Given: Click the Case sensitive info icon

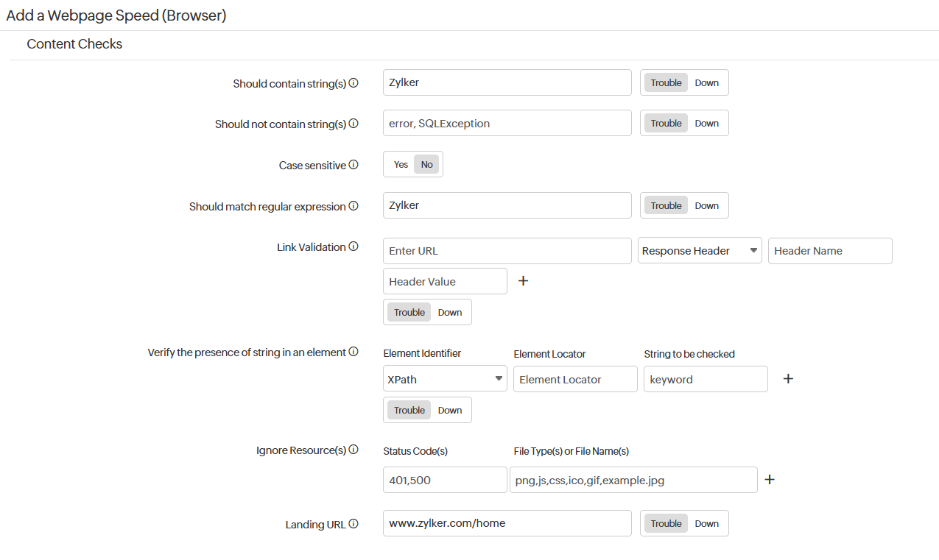Looking at the screenshot, I should pyautogui.click(x=354, y=165).
